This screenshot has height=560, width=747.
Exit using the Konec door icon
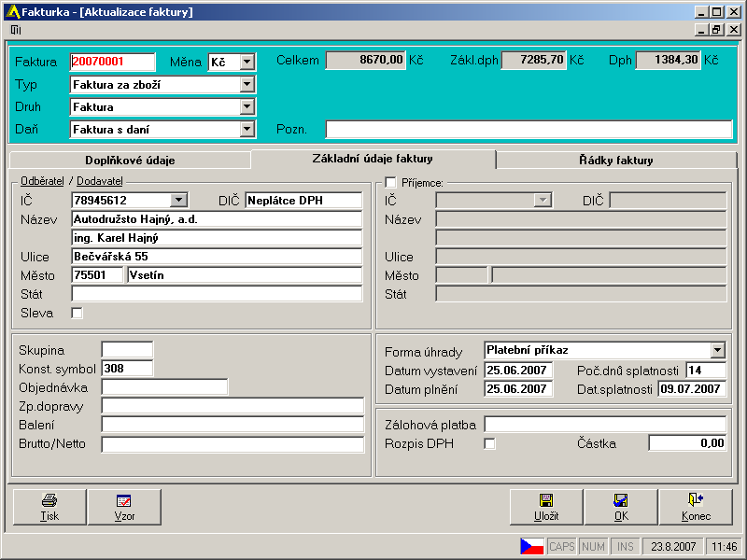(696, 507)
